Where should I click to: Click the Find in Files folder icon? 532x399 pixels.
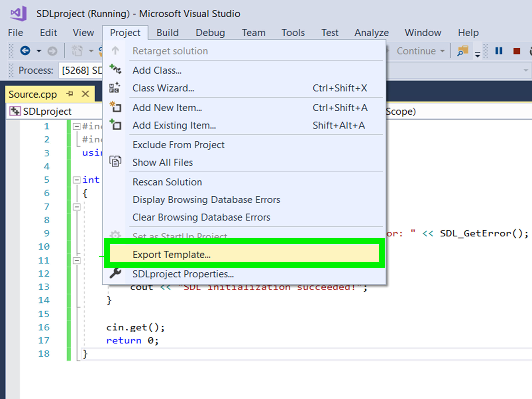point(463,51)
